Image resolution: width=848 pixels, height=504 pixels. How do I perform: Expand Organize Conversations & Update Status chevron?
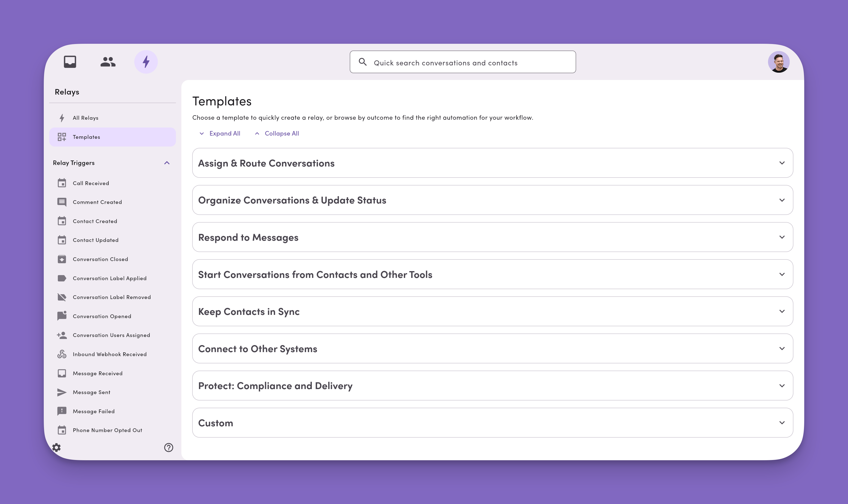click(x=782, y=200)
